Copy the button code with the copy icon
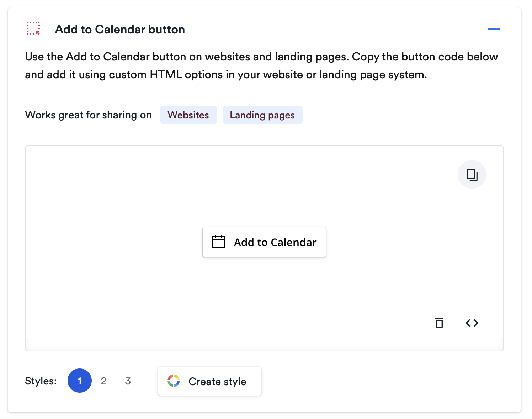The width and height of the screenshot is (532, 419). click(x=472, y=174)
